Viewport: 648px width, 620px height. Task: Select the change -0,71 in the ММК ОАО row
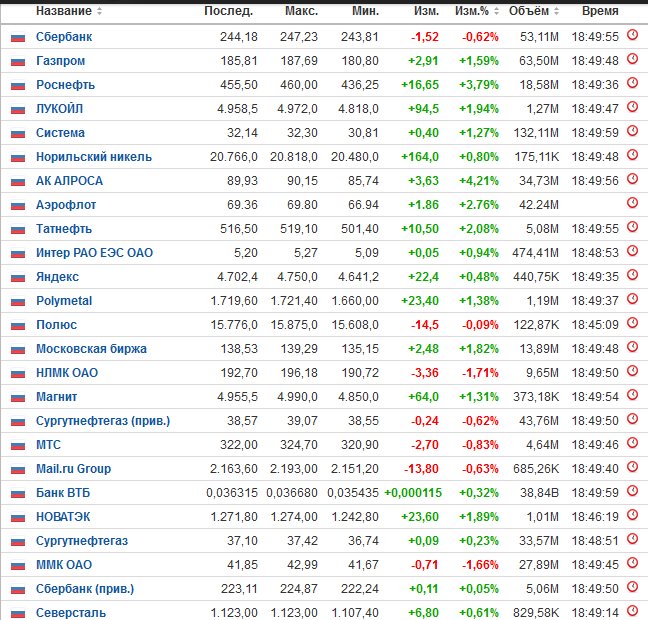point(425,565)
